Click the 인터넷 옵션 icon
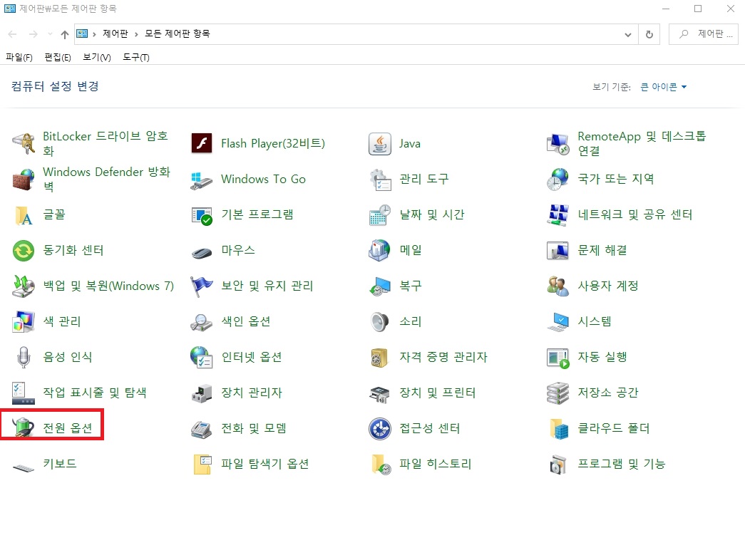745x560 pixels. [202, 357]
